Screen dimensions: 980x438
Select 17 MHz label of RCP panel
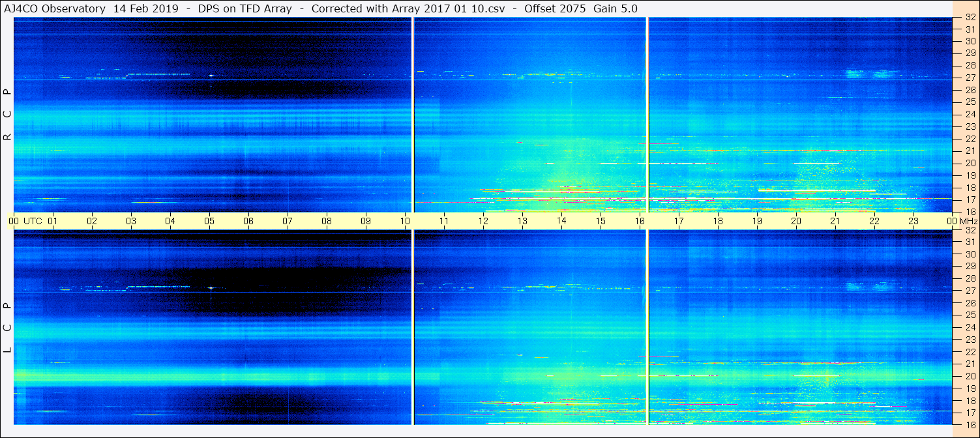[x=970, y=199]
